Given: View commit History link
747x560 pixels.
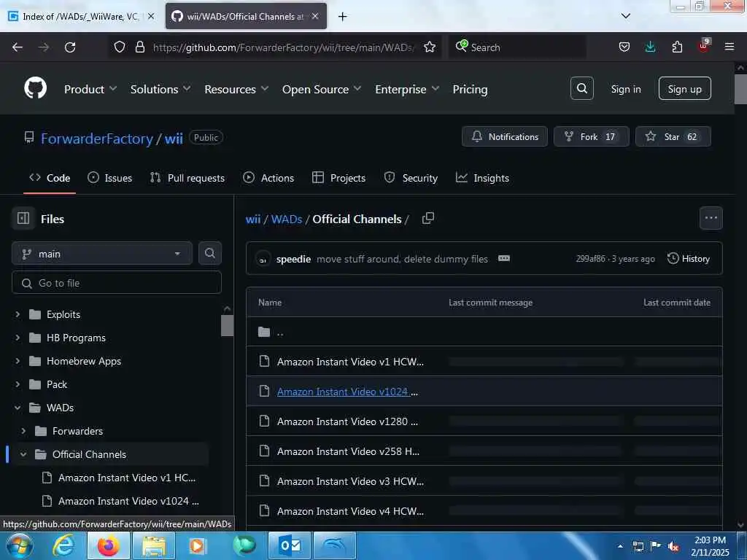Looking at the screenshot, I should (x=689, y=259).
